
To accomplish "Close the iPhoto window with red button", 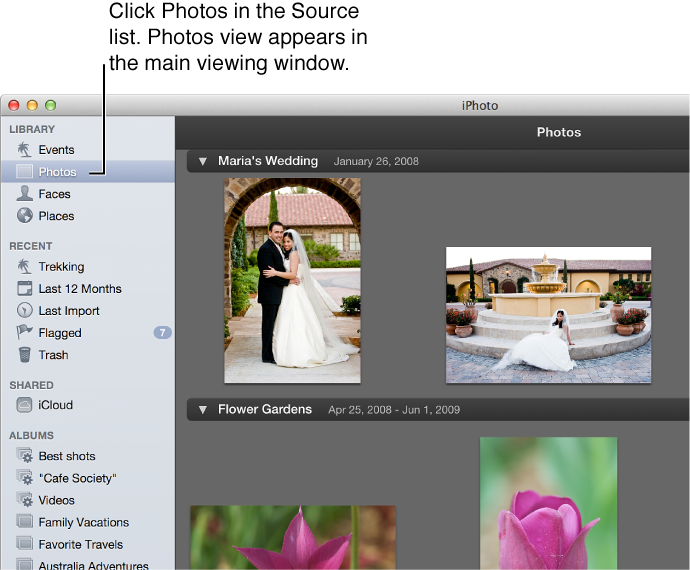I will click(14, 106).
